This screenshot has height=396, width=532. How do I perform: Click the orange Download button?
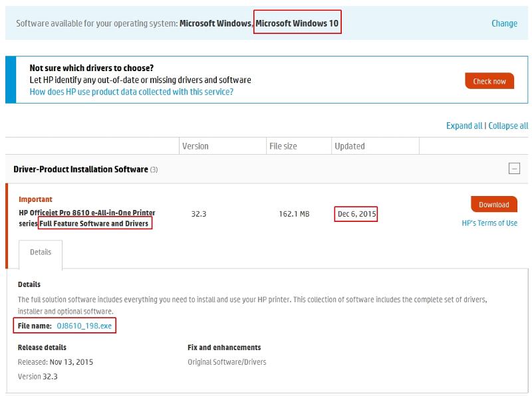(493, 205)
